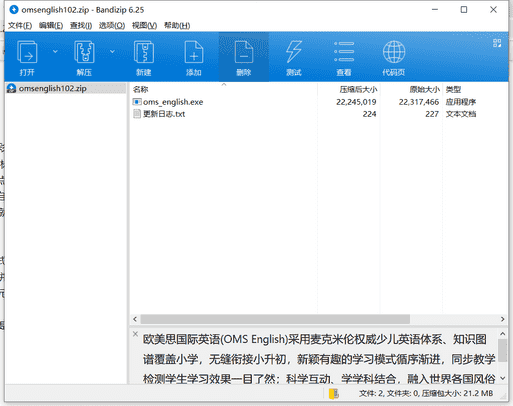Click the compressed size value 22,245,019

pyautogui.click(x=356, y=102)
